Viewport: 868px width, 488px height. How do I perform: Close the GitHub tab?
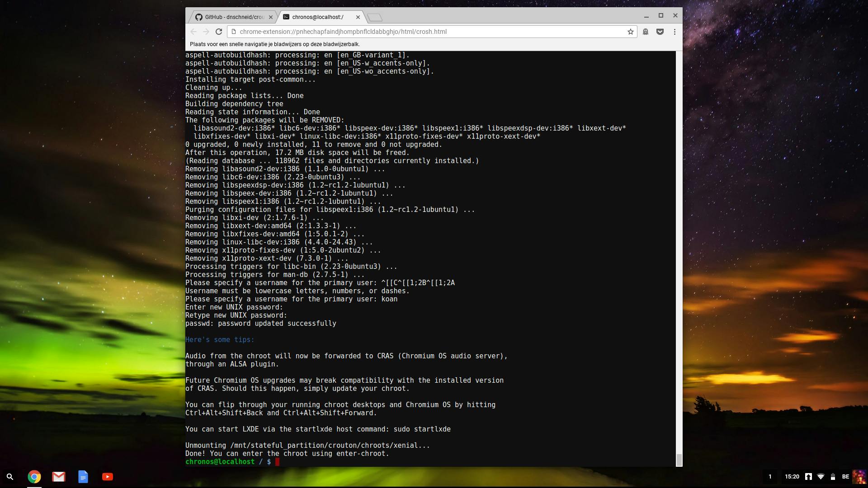click(x=271, y=17)
